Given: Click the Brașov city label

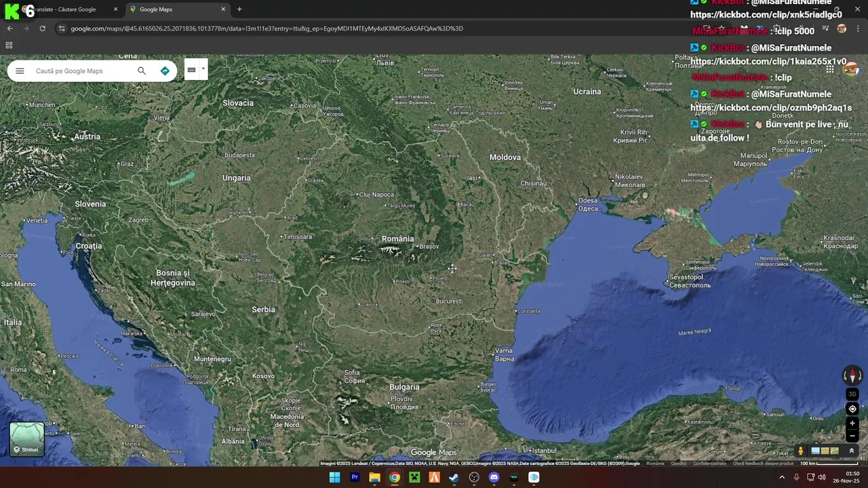Looking at the screenshot, I should 428,247.
